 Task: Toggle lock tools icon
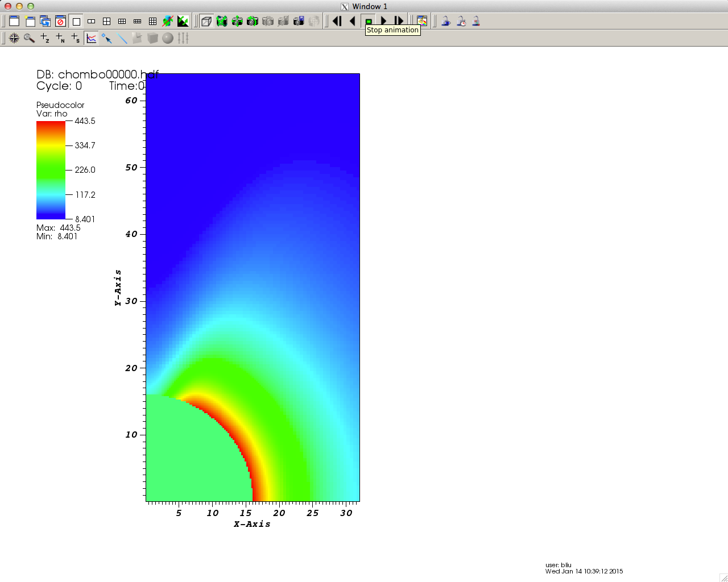[x=476, y=21]
